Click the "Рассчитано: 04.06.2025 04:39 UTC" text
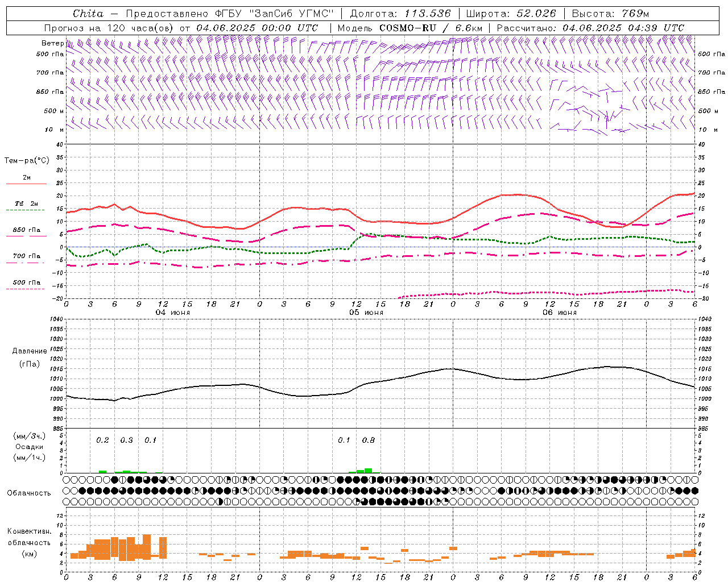The height and width of the screenshot is (582, 728). 590,28
